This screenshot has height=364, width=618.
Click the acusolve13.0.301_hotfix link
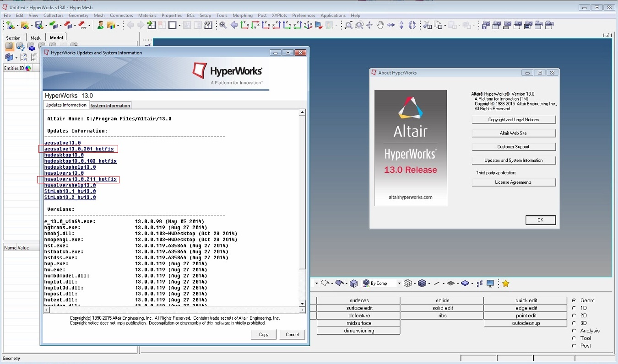point(79,149)
